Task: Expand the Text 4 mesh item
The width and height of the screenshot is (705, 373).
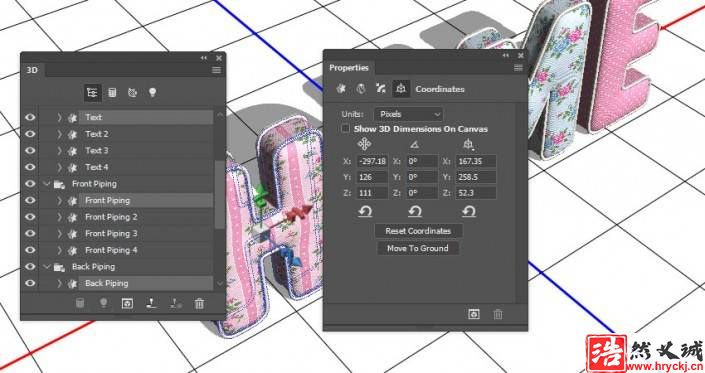Action: (59, 167)
